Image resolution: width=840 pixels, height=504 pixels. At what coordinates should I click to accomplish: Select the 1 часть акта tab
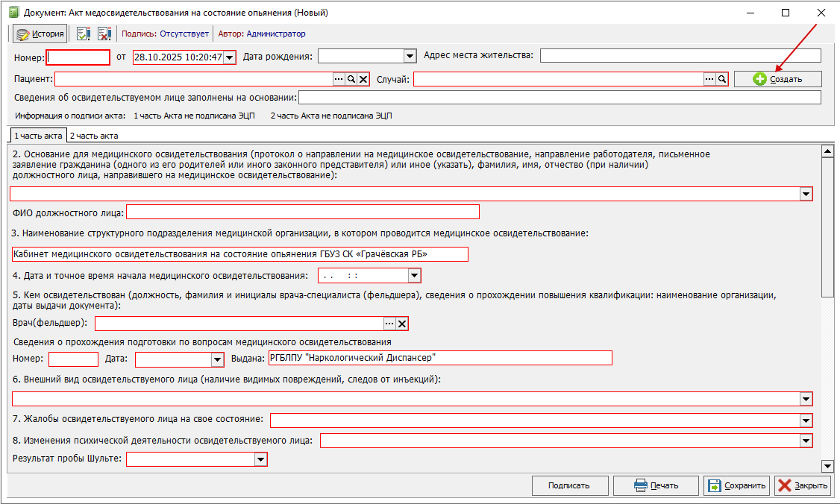[x=38, y=136]
